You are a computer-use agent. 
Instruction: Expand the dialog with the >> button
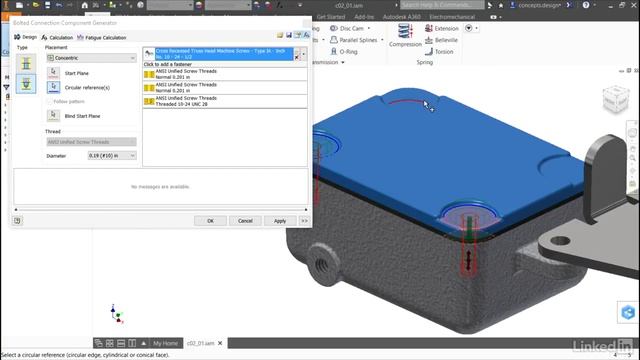[x=304, y=221]
